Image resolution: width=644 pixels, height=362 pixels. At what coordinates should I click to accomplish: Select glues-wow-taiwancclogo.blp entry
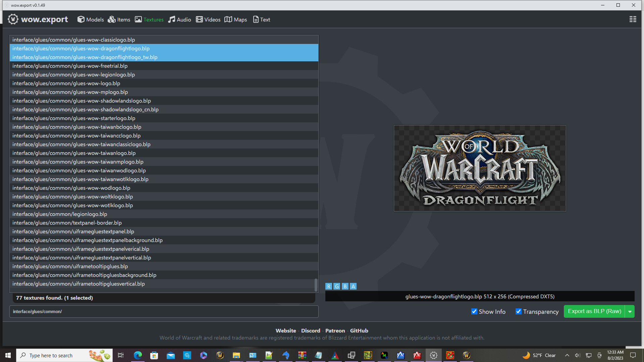point(164,135)
